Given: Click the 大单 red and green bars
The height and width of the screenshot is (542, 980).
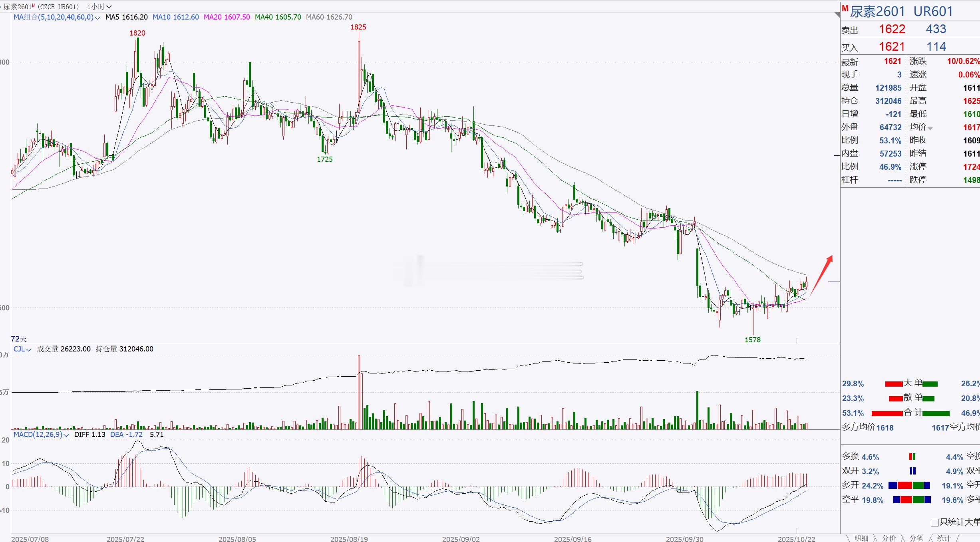Looking at the screenshot, I should point(911,384).
